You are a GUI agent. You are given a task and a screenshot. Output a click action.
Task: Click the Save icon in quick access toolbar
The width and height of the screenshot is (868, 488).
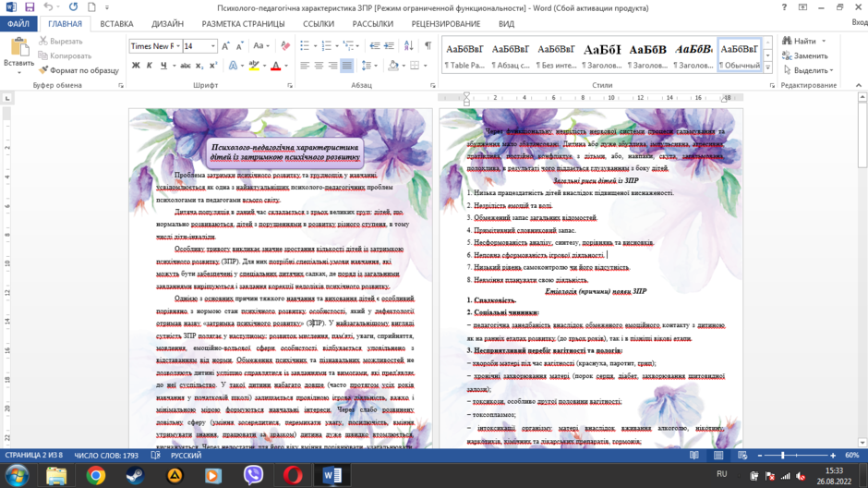[30, 7]
